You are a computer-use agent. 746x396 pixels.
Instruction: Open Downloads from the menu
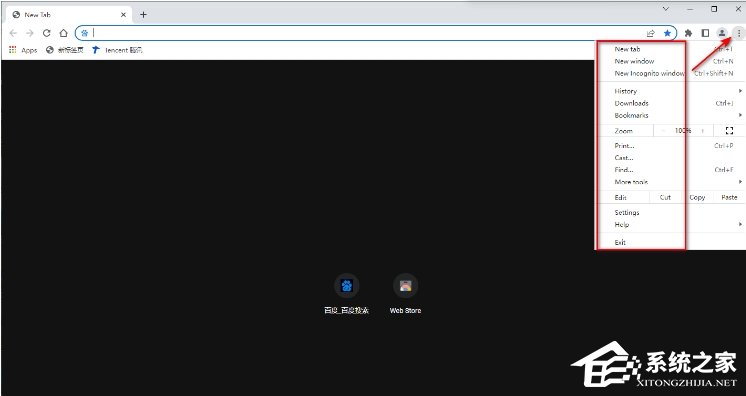click(x=670, y=103)
